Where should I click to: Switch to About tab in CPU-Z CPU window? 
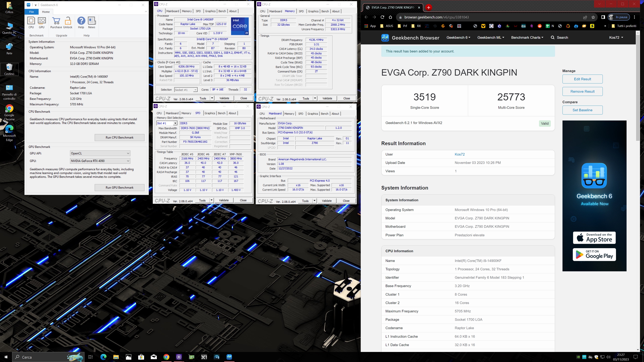coord(233,11)
